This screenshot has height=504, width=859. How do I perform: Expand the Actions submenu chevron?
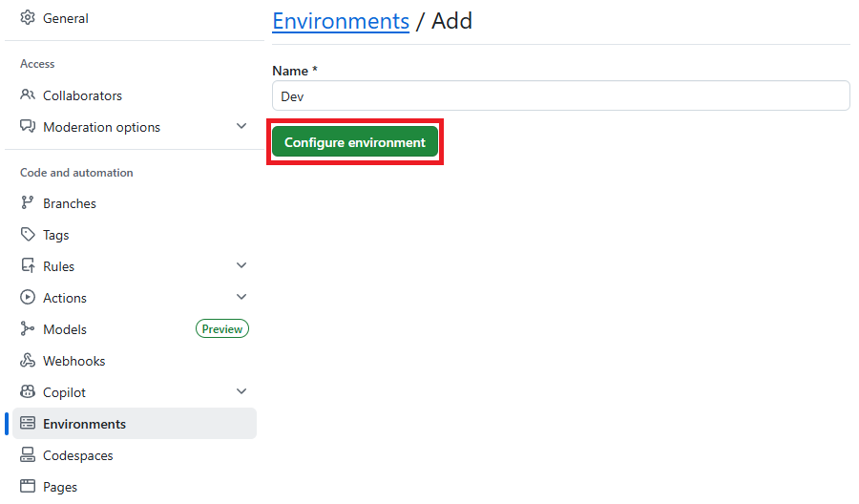click(x=241, y=297)
